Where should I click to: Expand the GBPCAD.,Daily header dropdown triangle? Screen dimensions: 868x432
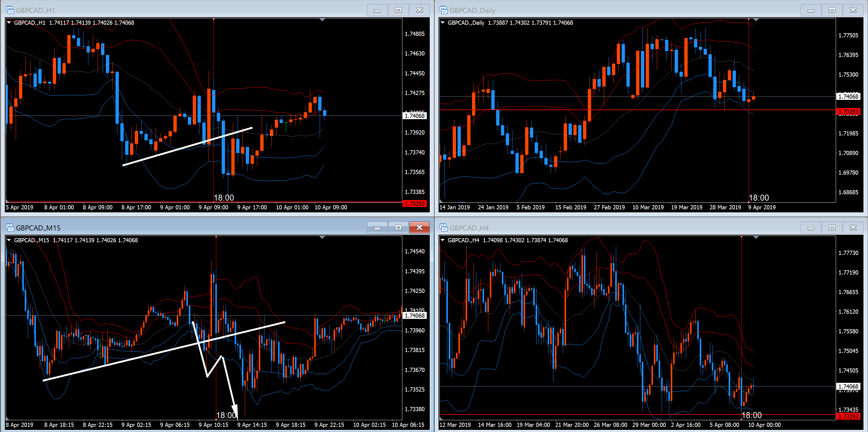pyautogui.click(x=443, y=23)
